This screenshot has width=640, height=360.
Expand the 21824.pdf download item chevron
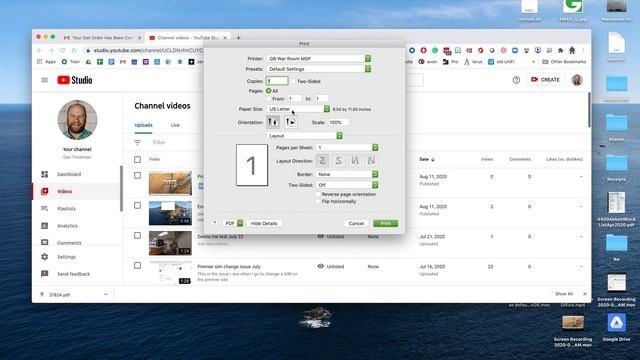click(106, 294)
